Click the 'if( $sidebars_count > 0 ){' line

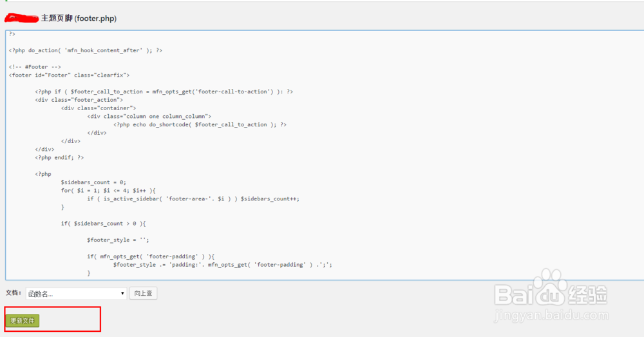pos(104,224)
